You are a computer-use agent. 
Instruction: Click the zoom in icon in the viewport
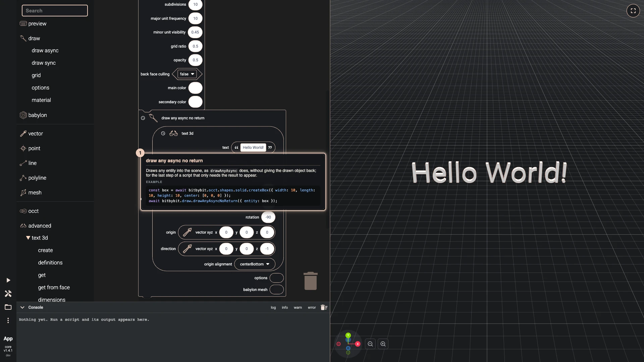coord(383,344)
